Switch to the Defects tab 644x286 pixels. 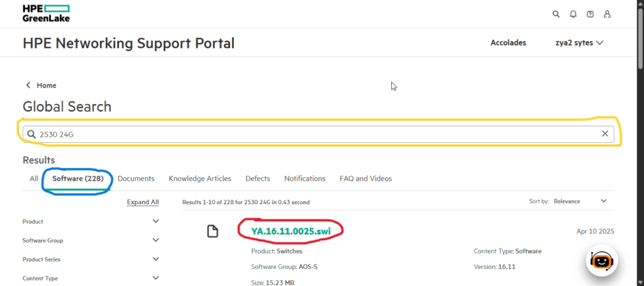(258, 179)
